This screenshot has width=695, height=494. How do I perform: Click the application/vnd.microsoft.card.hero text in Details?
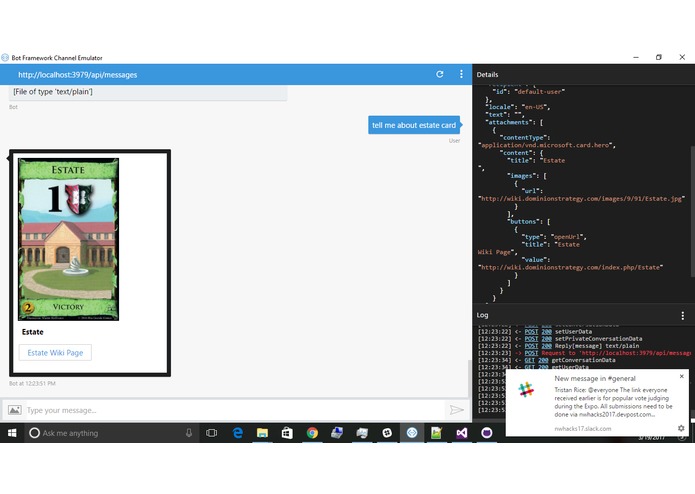547,145
